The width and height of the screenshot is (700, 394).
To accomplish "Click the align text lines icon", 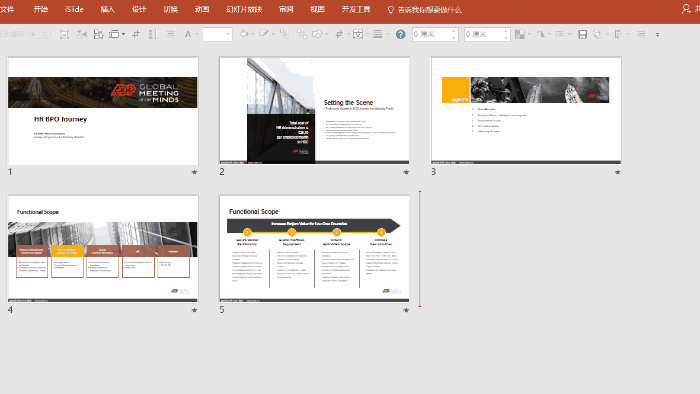I will [x=171, y=34].
